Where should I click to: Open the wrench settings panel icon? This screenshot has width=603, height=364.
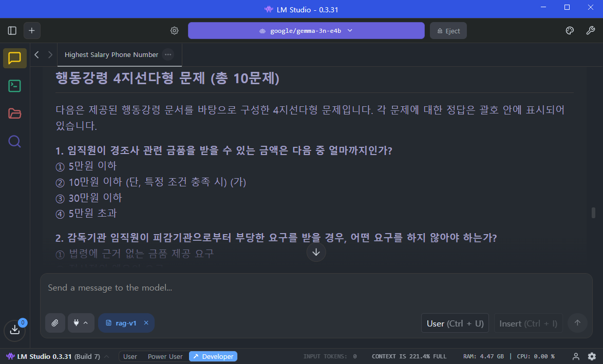(591, 31)
